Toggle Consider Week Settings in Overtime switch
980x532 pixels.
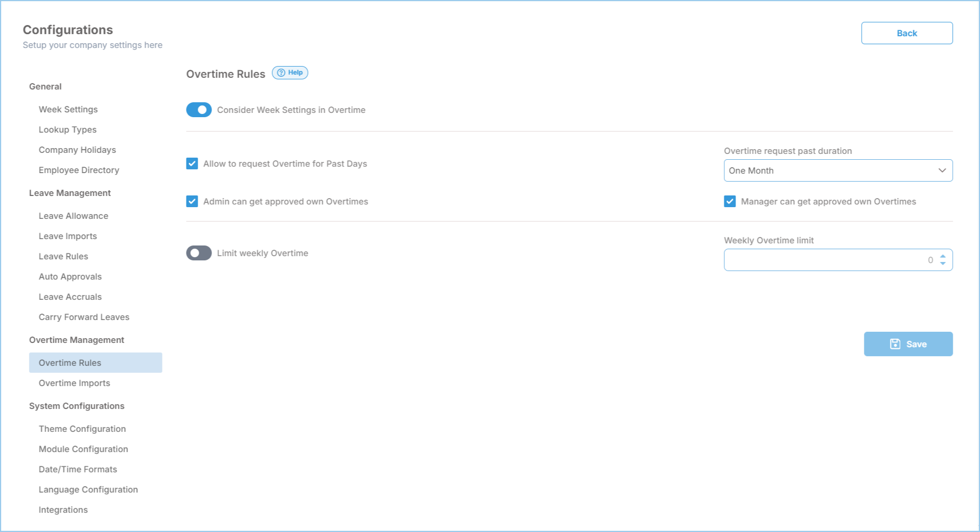click(199, 110)
